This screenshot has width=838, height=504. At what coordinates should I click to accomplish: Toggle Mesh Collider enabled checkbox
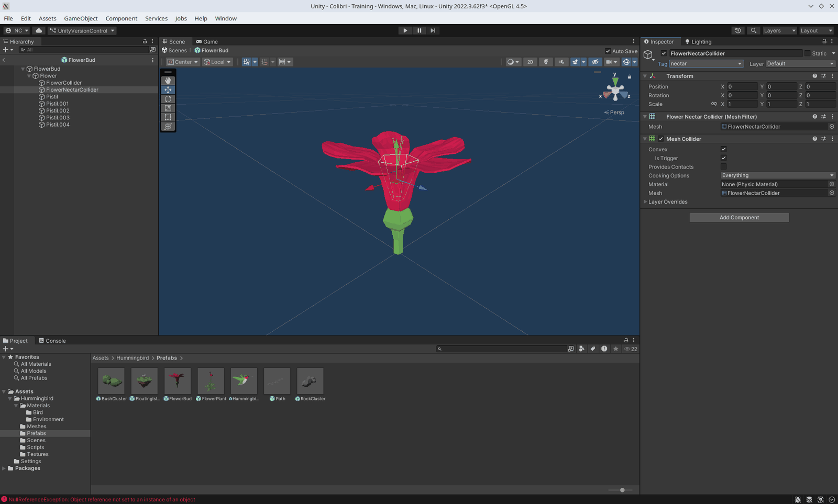661,139
